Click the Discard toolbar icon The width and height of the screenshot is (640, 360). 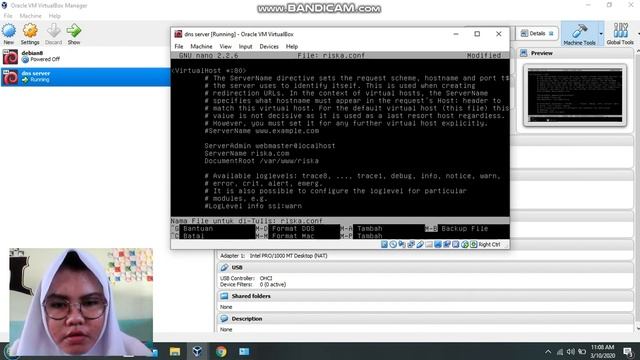(x=53, y=33)
